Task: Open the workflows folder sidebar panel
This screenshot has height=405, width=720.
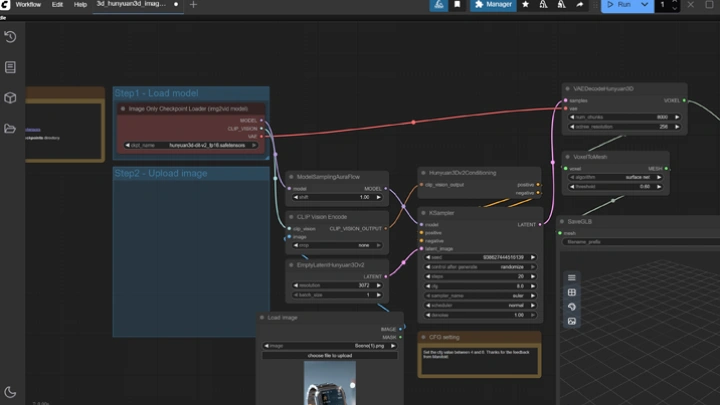Action: [10, 129]
